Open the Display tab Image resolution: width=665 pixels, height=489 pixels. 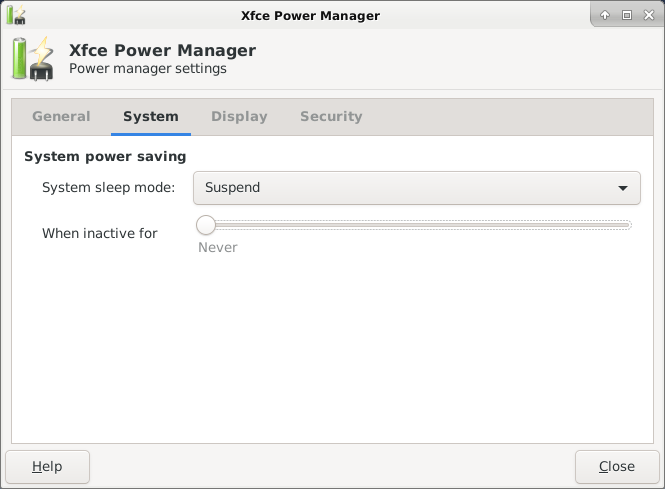[239, 116]
